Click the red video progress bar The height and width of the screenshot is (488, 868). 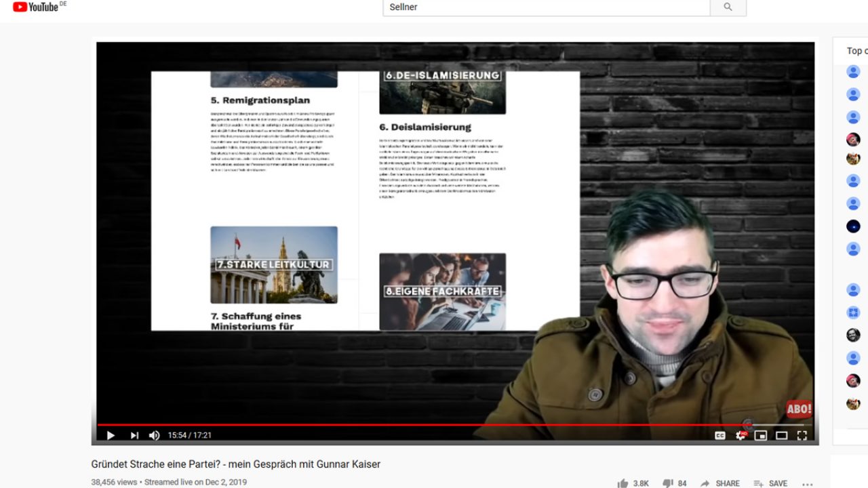tap(407, 425)
